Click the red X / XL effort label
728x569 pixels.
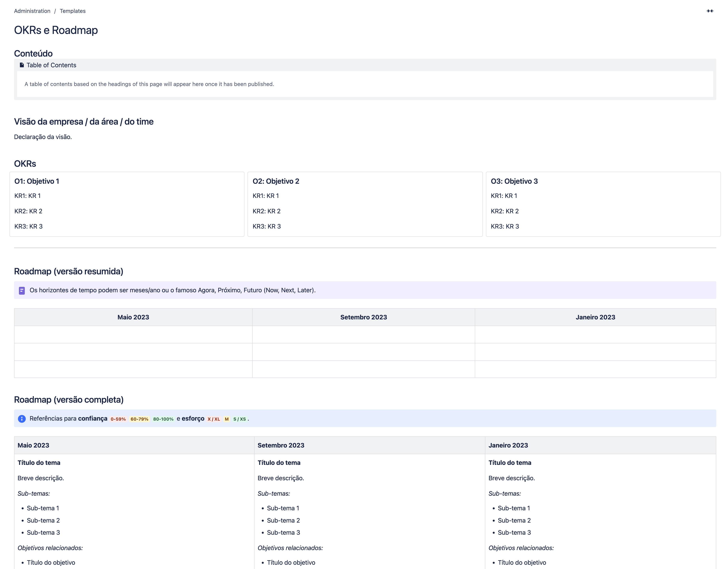pos(214,419)
